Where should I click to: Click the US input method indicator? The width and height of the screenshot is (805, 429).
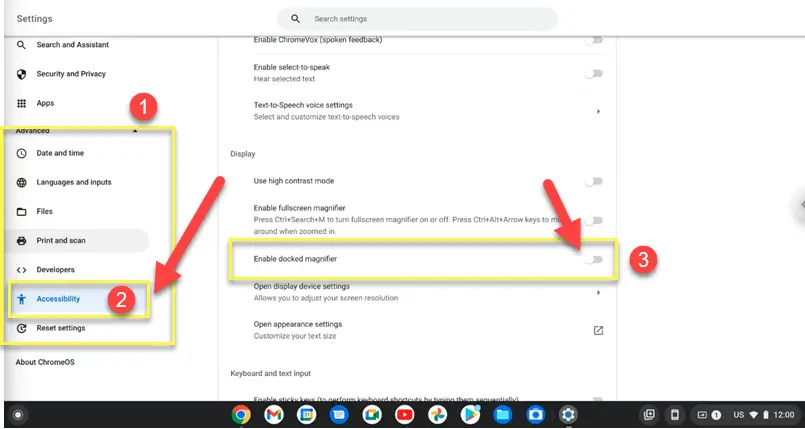(x=738, y=415)
